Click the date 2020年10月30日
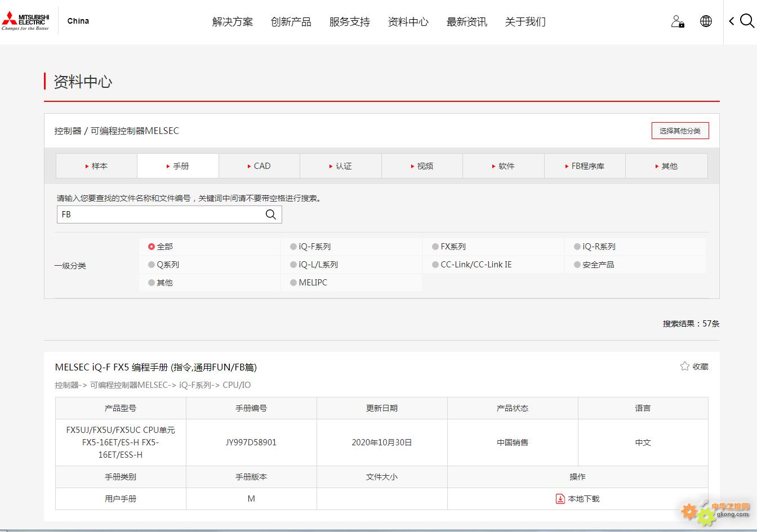 [382, 442]
